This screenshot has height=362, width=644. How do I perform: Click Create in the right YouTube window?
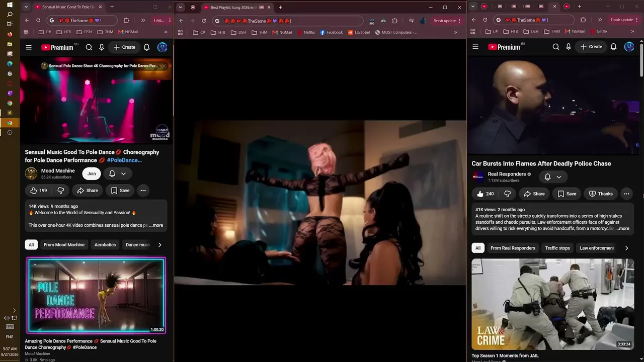(591, 47)
